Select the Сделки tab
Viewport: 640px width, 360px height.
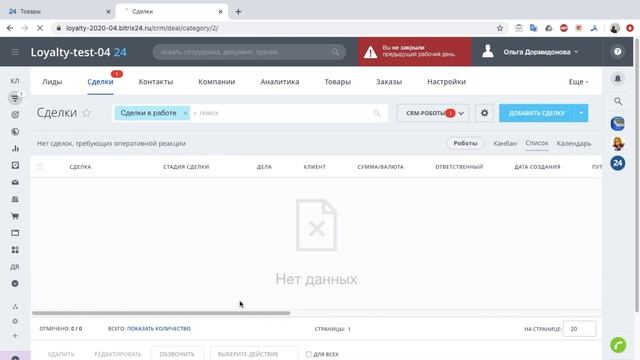[100, 82]
